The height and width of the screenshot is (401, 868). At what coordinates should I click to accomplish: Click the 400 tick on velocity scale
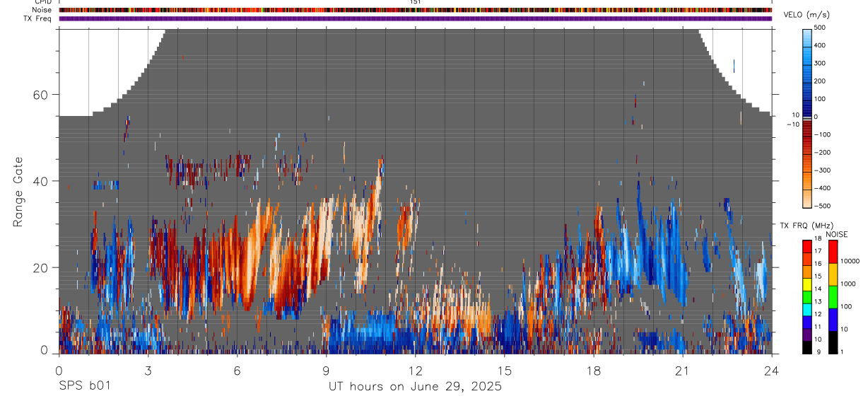point(821,45)
